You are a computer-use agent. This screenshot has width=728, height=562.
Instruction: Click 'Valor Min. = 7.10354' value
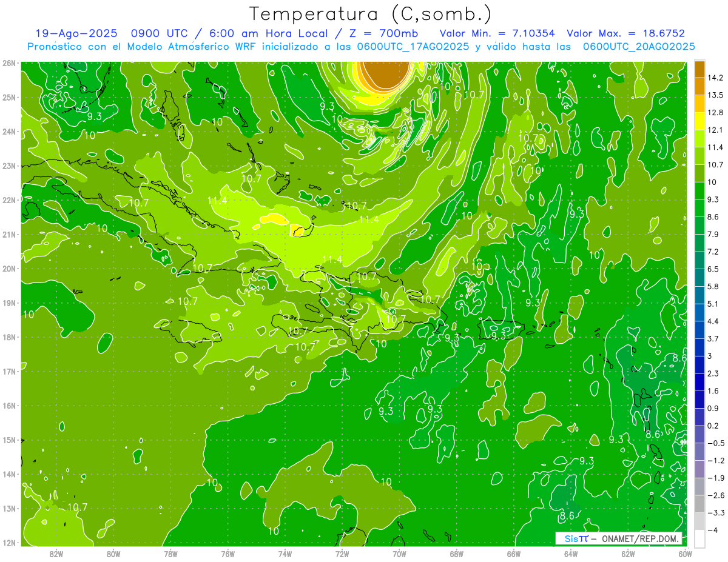[x=497, y=33]
